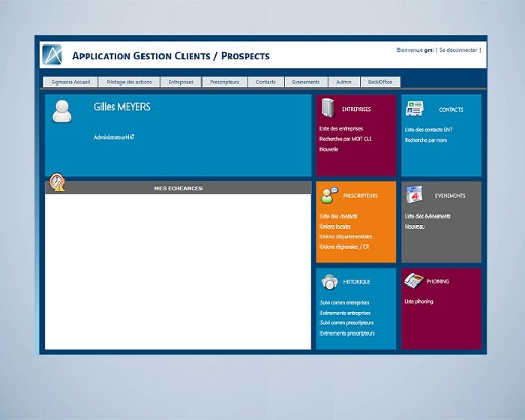Click the alarm icon next to Mes Echeances
The height and width of the screenshot is (420, 525).
tap(57, 182)
